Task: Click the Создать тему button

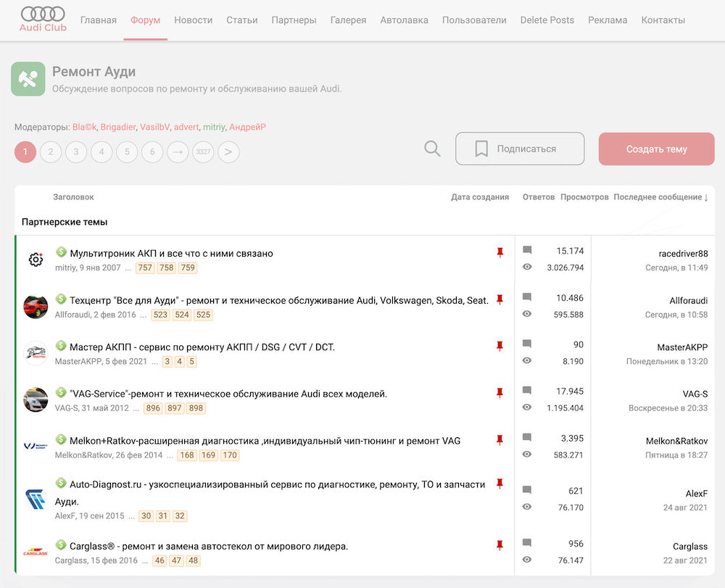Action: coord(657,149)
